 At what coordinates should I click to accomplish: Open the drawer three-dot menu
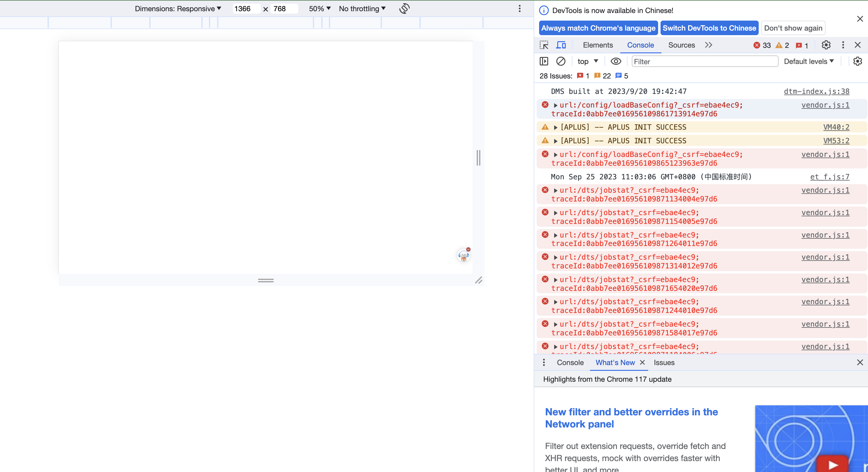(x=544, y=362)
